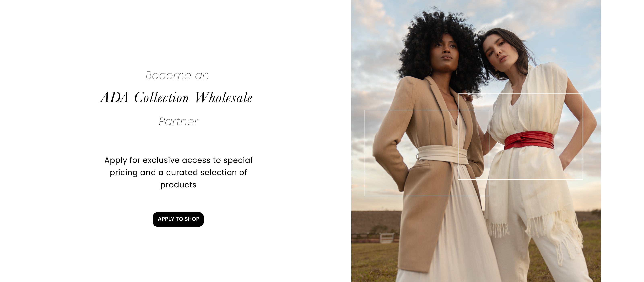Viewport: 644px width, 282px height.
Task: Click the 'Become an' italic text
Action: (177, 76)
